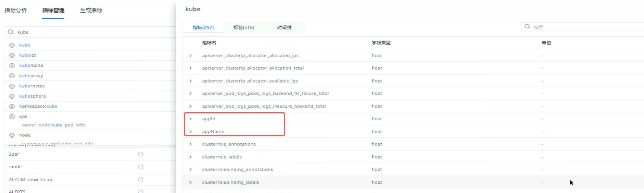Open the 时间线 tab
Viewport: 644px width, 193px height.
284,28
